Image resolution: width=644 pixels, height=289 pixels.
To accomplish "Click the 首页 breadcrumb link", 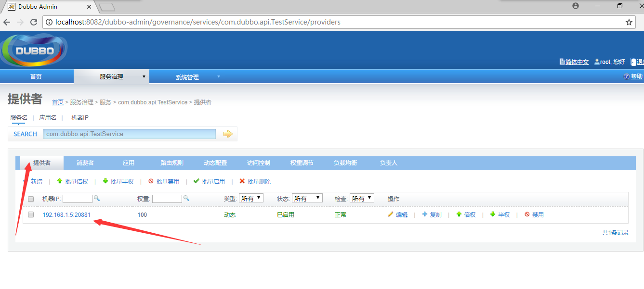I will (58, 102).
